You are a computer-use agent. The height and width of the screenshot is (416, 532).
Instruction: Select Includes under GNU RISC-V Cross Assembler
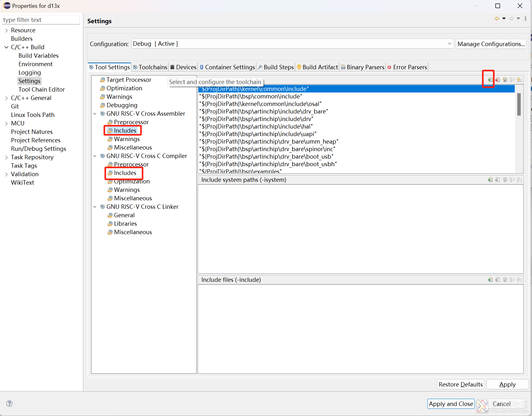(x=125, y=131)
